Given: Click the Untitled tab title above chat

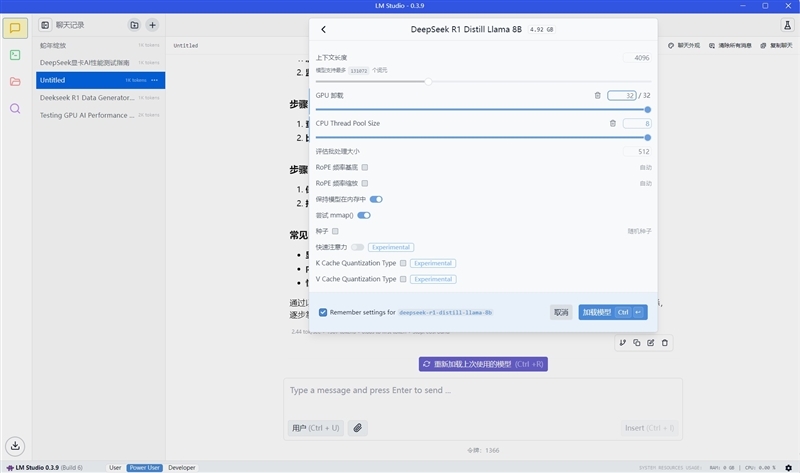Looking at the screenshot, I should click(x=186, y=45).
